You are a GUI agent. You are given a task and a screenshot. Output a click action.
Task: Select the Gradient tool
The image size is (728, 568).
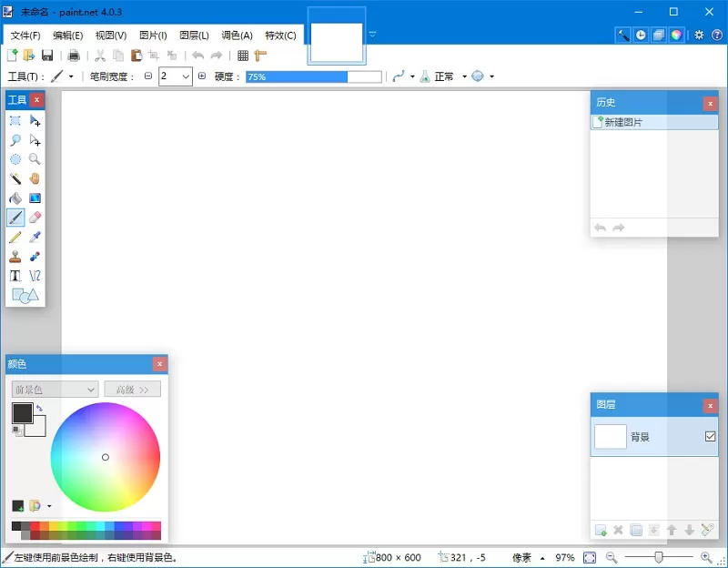click(x=35, y=198)
